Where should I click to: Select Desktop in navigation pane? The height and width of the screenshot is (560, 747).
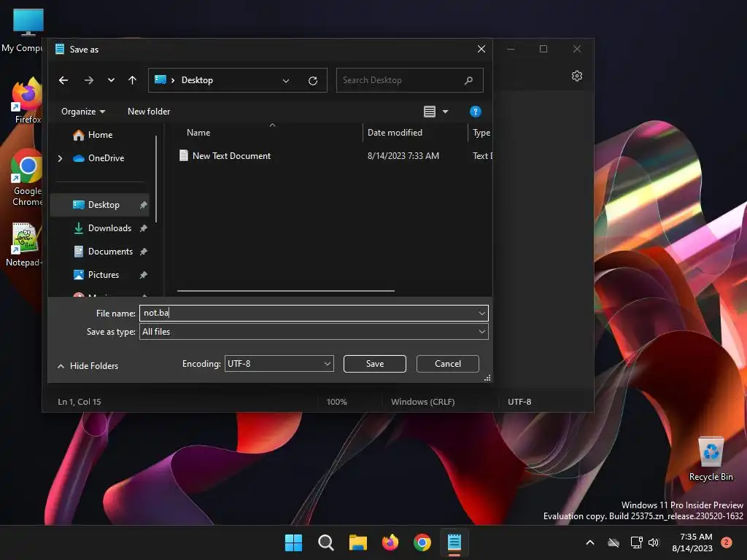[100, 205]
